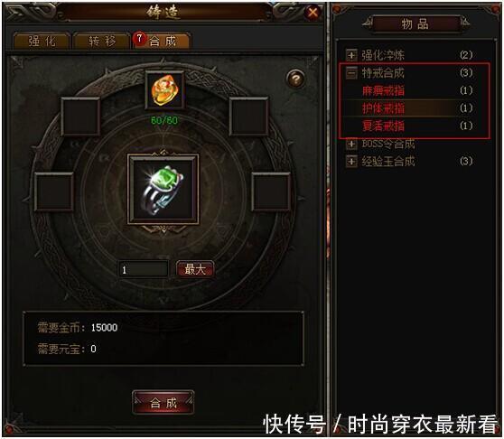Open the 合成 tab with badge
504x439 pixels.
pos(162,41)
